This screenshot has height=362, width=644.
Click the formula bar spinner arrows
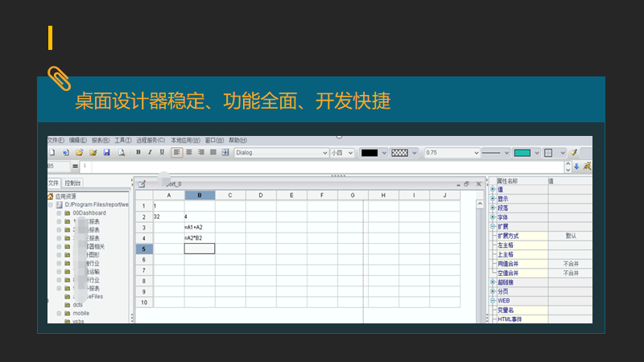click(x=568, y=167)
